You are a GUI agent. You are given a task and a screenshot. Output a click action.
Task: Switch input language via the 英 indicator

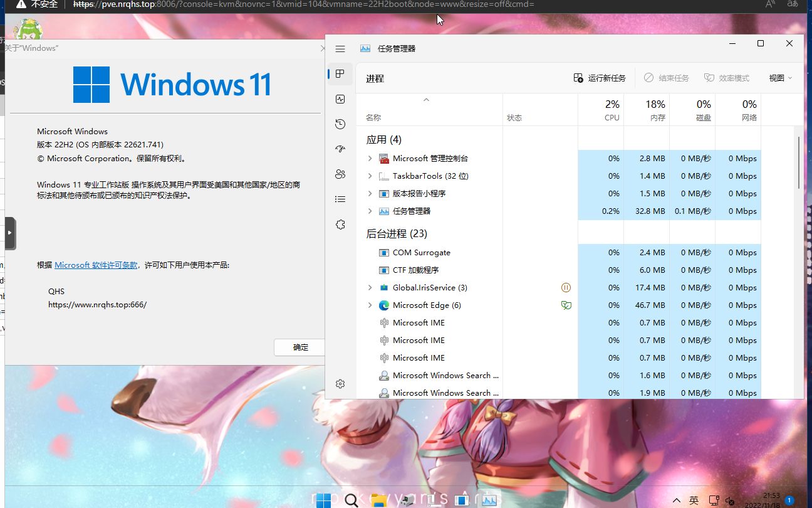(x=694, y=500)
